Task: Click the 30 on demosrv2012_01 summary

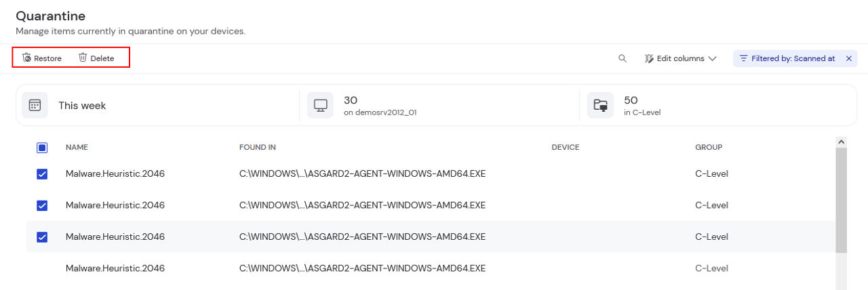Action: click(439, 105)
